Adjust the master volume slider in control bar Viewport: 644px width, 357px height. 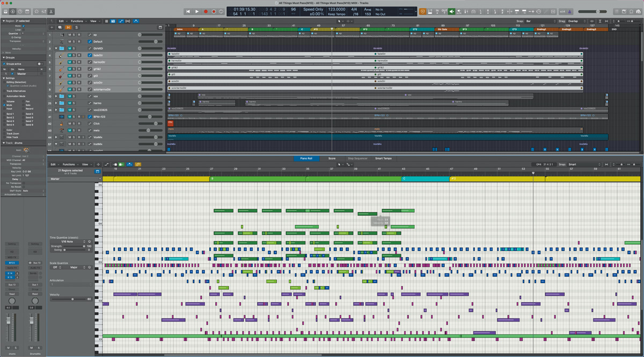click(x=592, y=12)
